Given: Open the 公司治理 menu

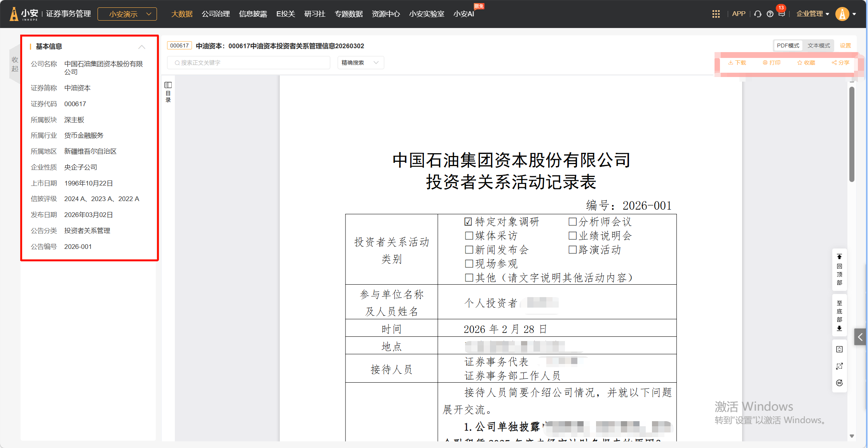Looking at the screenshot, I should coord(216,14).
